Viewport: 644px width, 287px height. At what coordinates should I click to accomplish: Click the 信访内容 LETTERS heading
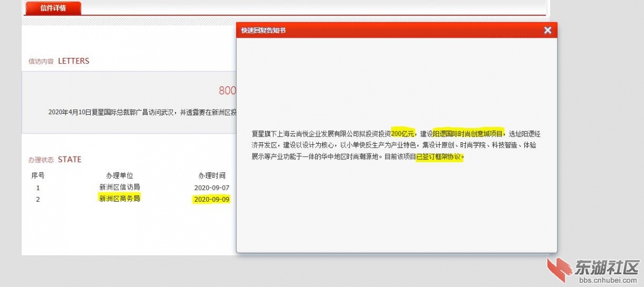tap(59, 61)
